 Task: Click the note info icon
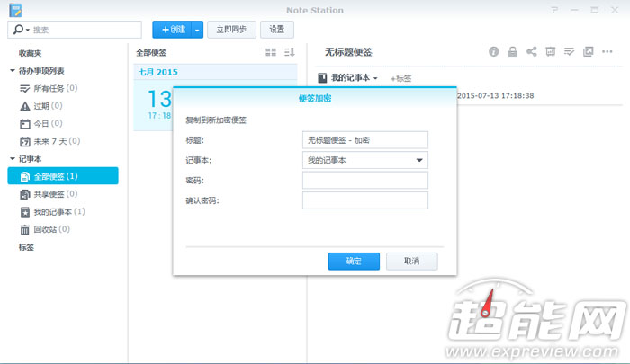click(494, 51)
